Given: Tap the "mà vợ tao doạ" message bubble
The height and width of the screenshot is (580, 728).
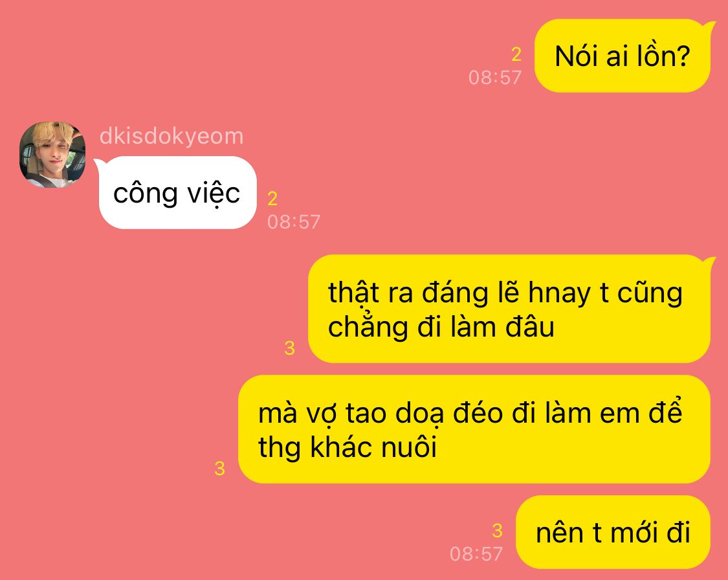Looking at the screenshot, I should tap(474, 430).
